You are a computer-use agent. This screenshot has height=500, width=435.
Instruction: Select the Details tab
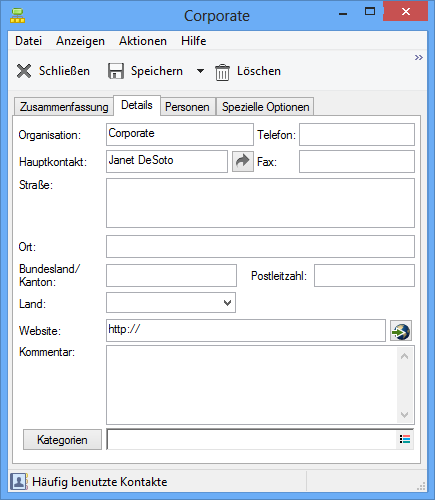137,105
